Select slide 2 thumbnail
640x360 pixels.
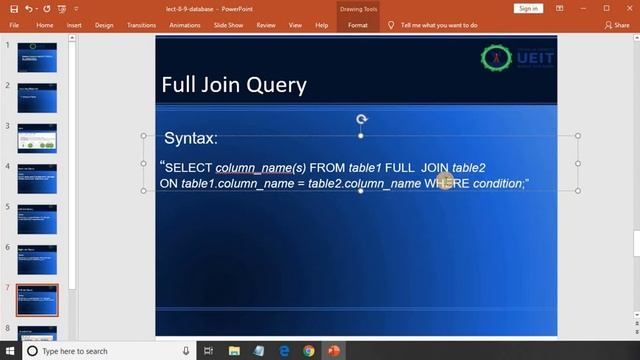pyautogui.click(x=37, y=98)
